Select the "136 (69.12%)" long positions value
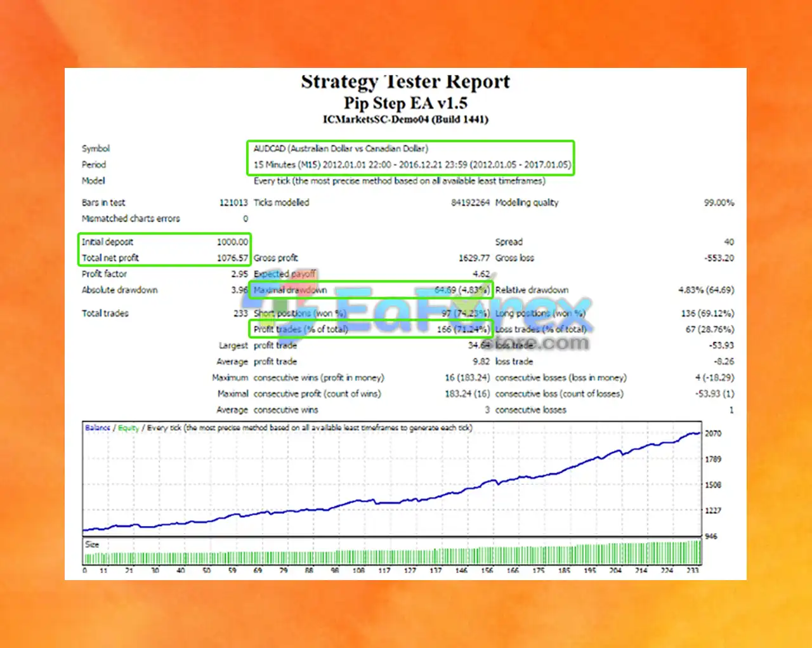 pyautogui.click(x=707, y=314)
